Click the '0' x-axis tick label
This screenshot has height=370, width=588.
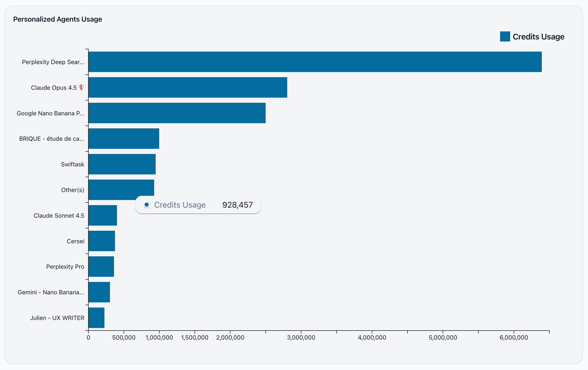[x=88, y=338]
